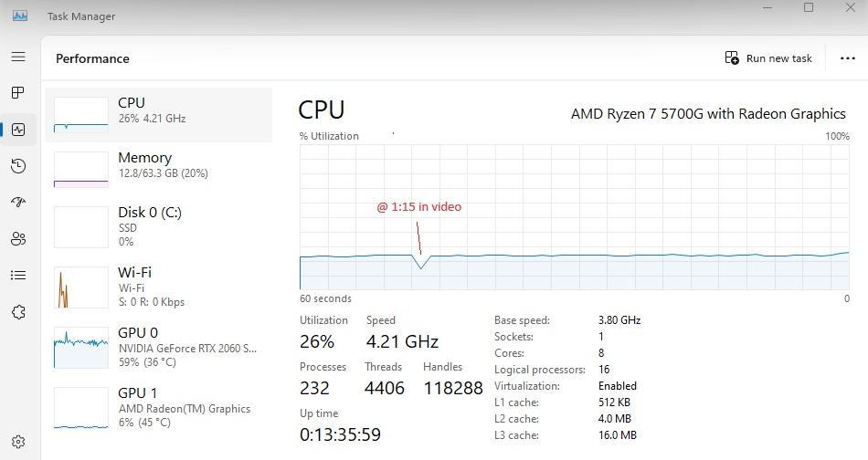Select GPU 1 AMD Radeon entry
This screenshot has height=460, width=868.
pos(159,406)
